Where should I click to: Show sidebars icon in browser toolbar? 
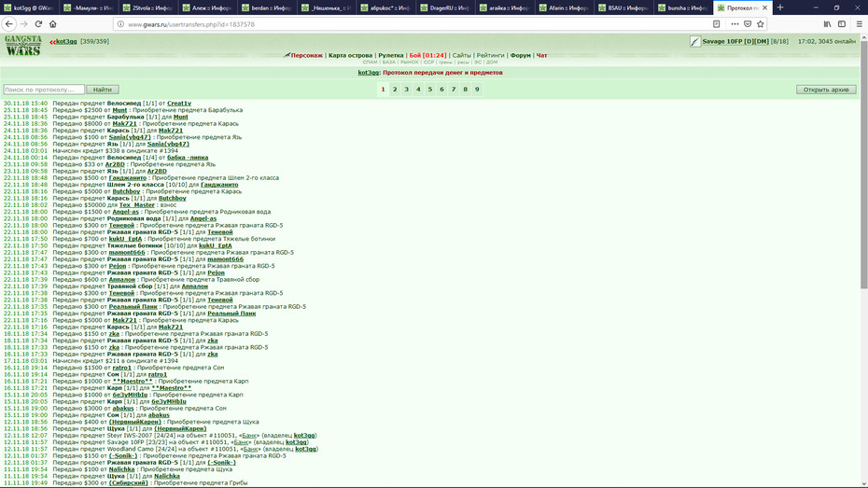click(x=842, y=23)
